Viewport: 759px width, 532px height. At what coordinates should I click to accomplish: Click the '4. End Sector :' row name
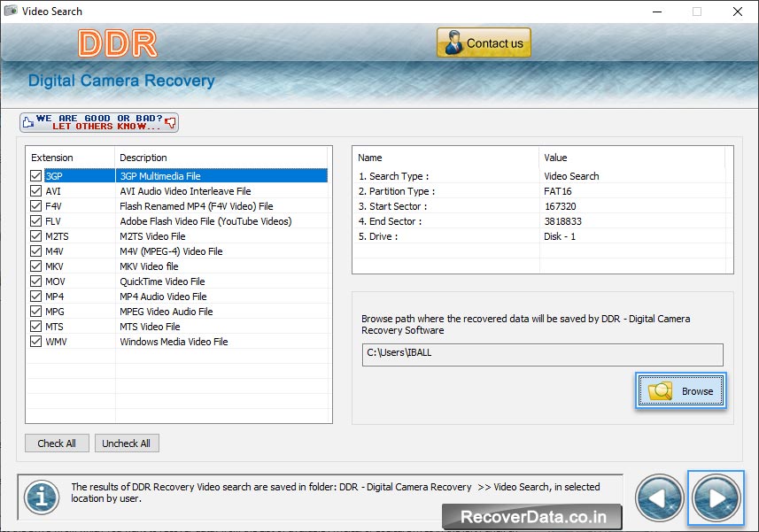(390, 221)
